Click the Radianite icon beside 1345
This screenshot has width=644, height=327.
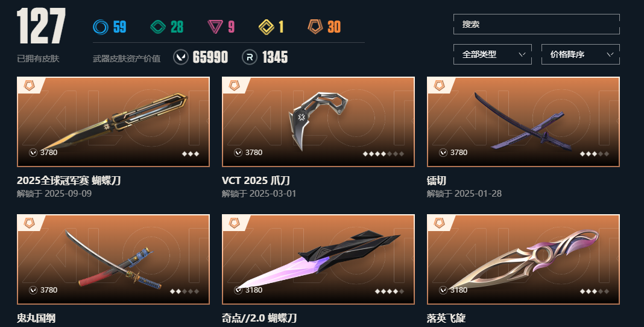coord(250,57)
